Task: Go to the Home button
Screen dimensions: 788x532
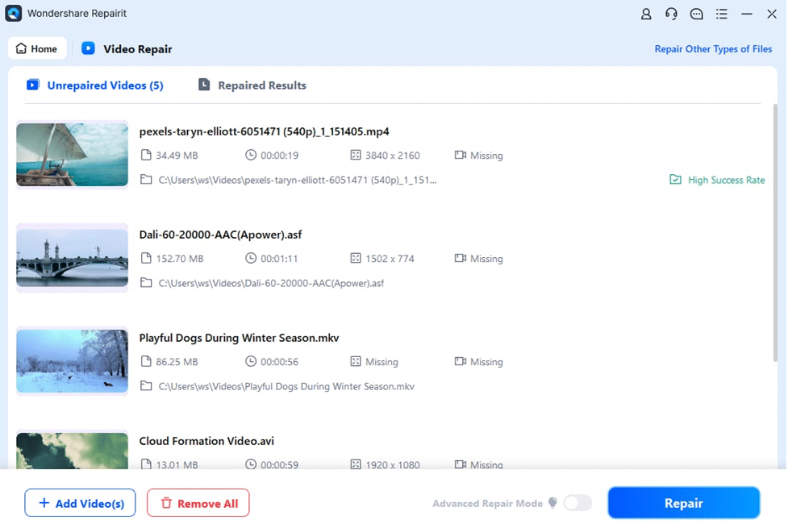Action: tap(37, 48)
